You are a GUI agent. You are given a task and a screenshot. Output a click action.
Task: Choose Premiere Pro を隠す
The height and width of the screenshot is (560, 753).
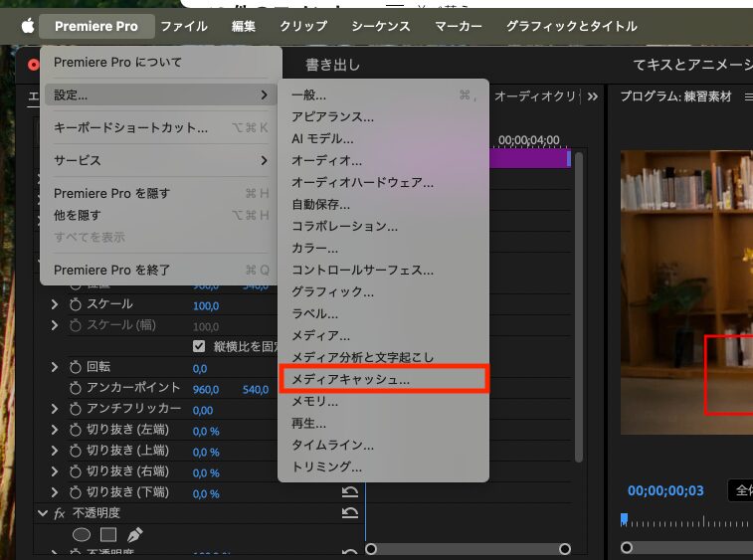point(160,193)
